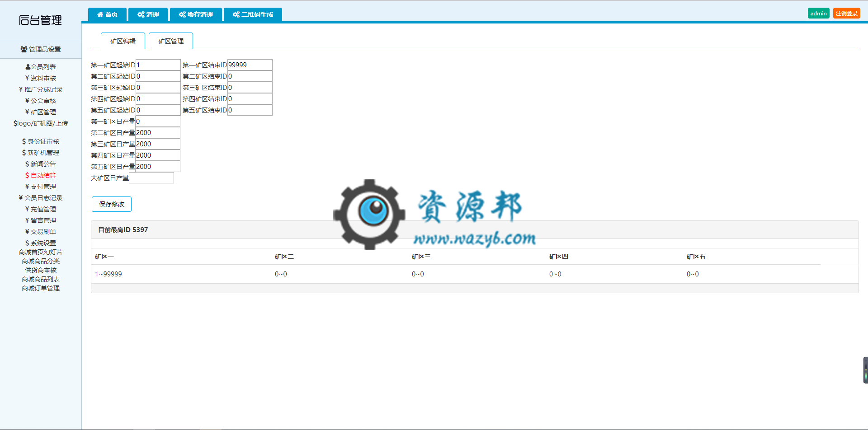The width and height of the screenshot is (868, 430).
Task: Click the 第五矿区日产量 input field
Action: pyautogui.click(x=158, y=167)
